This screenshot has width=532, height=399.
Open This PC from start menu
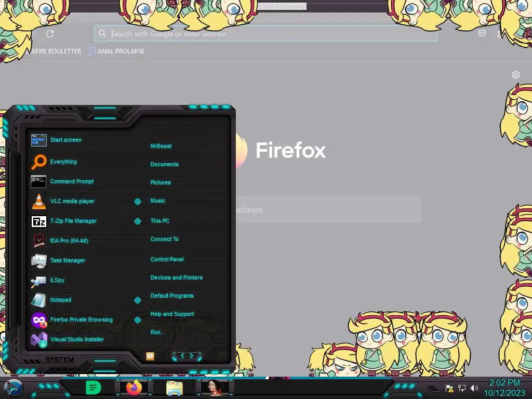click(x=160, y=221)
